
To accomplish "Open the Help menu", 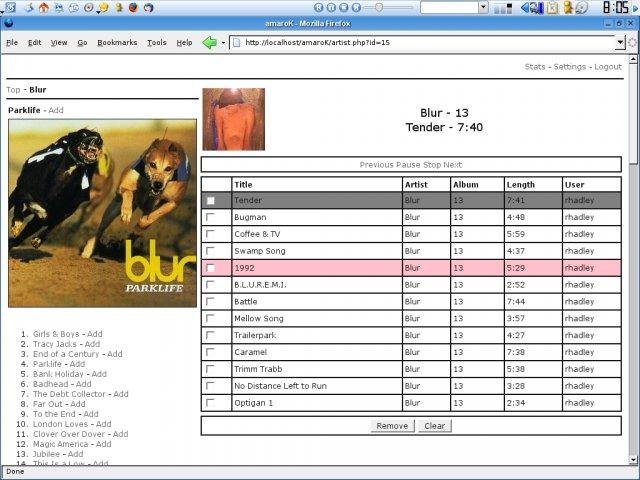I will (x=184, y=42).
